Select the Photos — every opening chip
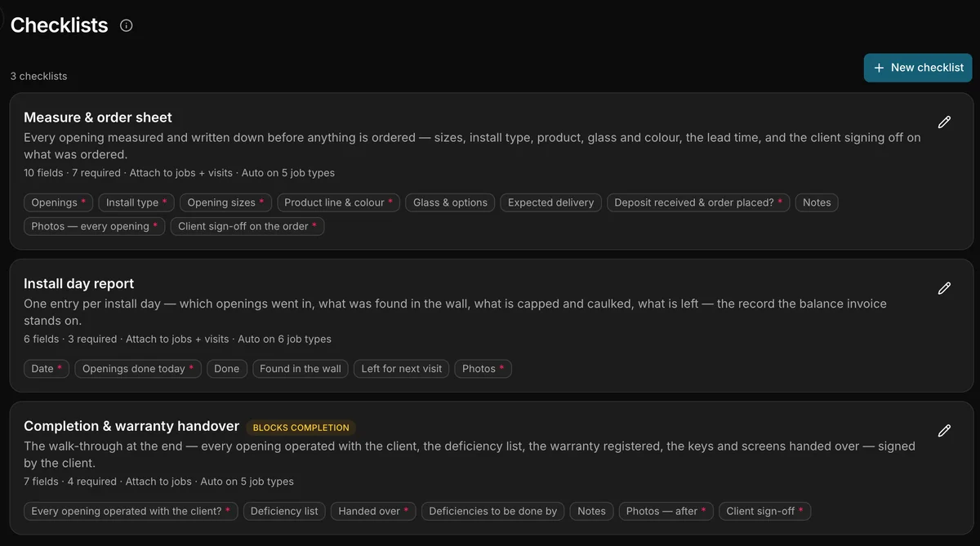 point(95,226)
